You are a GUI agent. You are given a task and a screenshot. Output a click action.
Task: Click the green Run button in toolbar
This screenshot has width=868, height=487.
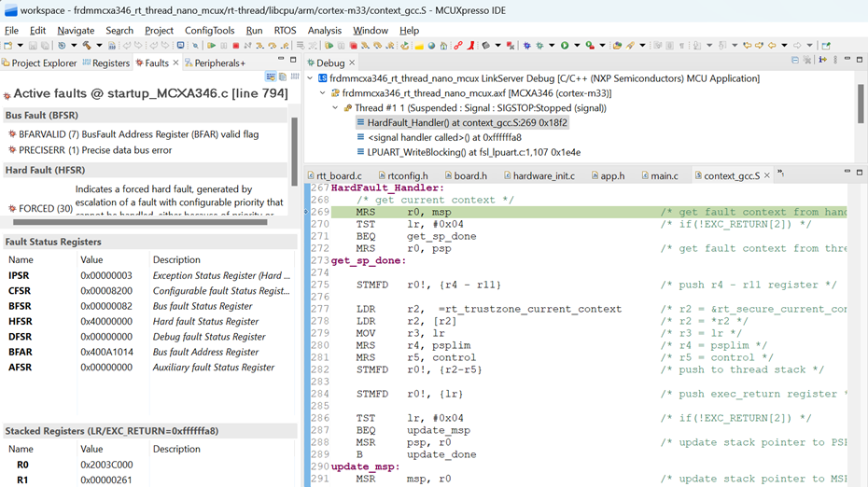click(x=565, y=45)
